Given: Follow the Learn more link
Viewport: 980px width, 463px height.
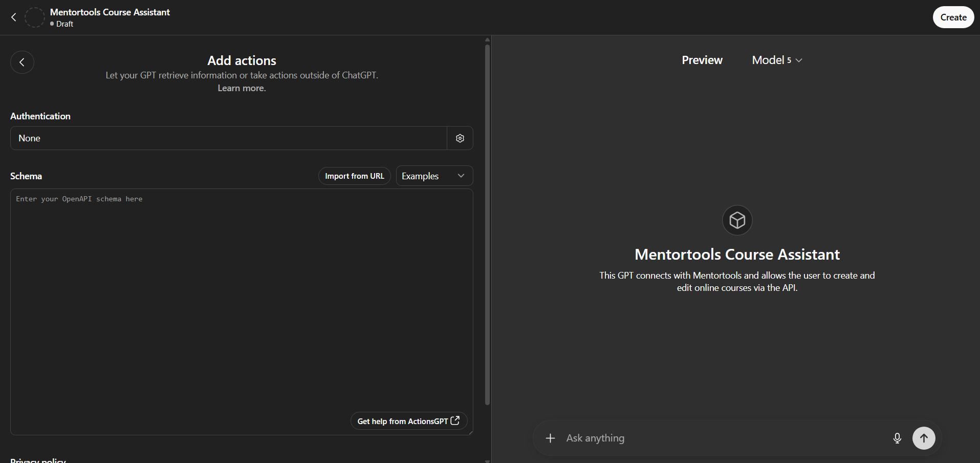Looking at the screenshot, I should tap(242, 88).
